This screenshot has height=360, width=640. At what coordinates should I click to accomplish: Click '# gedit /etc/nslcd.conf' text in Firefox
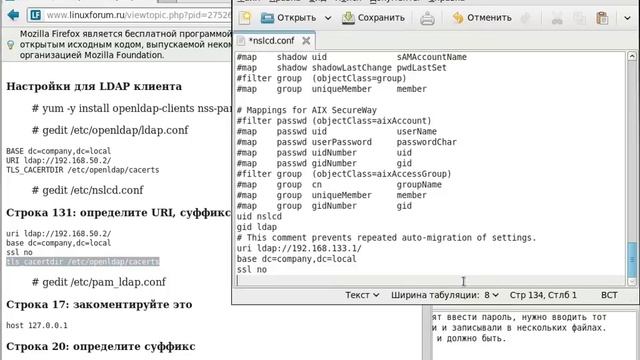pyautogui.click(x=88, y=190)
